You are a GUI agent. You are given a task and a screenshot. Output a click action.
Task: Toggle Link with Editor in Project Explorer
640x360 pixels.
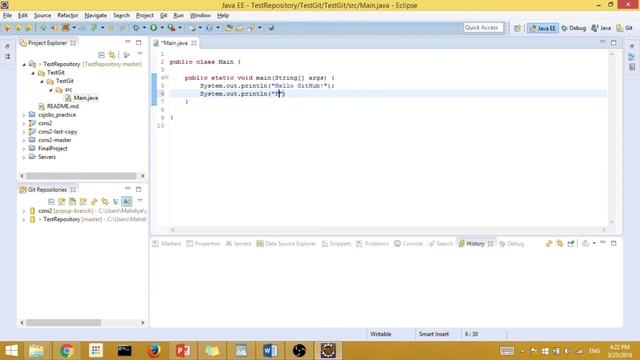112,55
